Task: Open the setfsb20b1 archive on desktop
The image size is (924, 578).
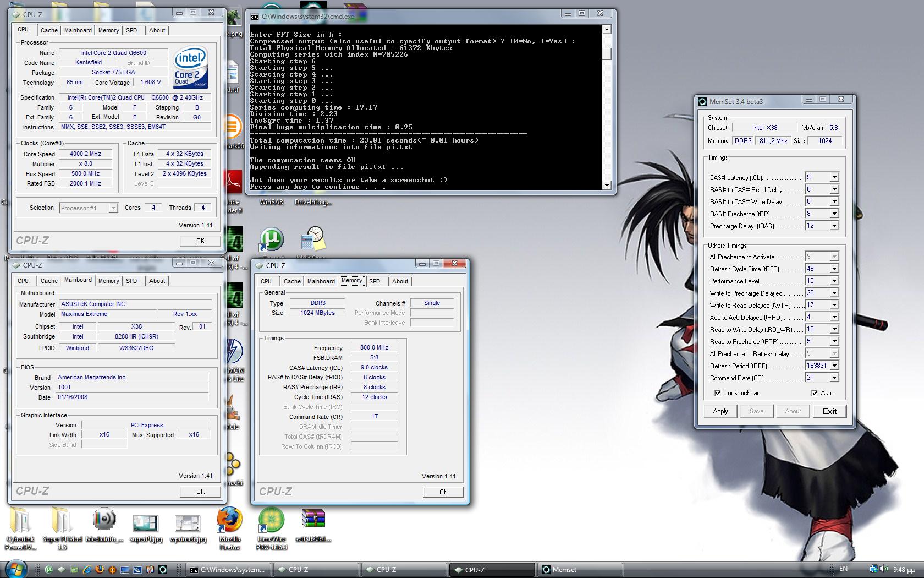Action: coord(313,525)
